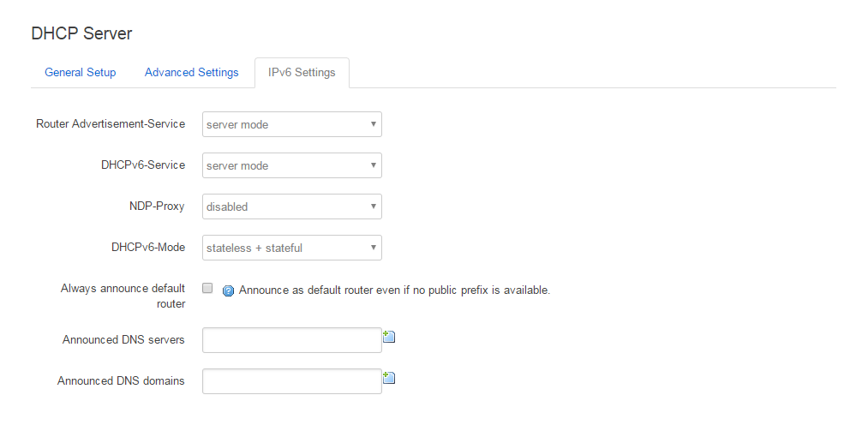Click the 'Announce as default router' description text

394,290
